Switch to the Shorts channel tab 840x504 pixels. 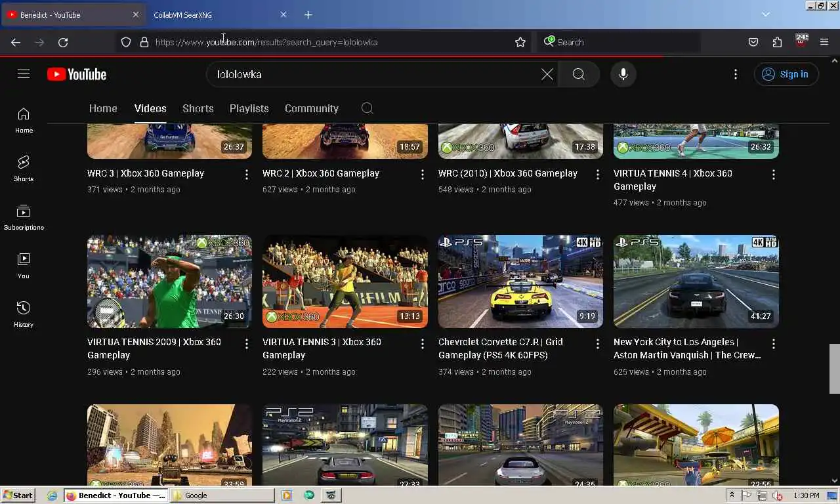[198, 108]
